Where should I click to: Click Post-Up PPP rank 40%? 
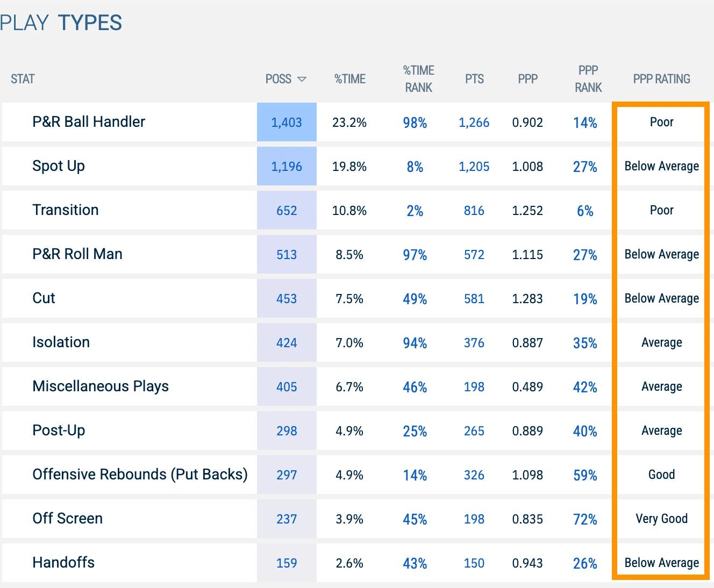point(585,431)
